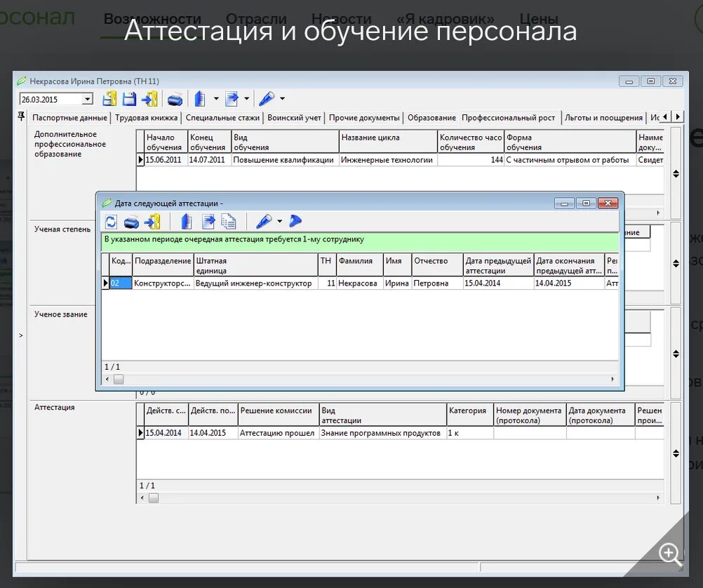Click the printer icon in the attestation dialog
This screenshot has height=588, width=703.
(x=132, y=221)
